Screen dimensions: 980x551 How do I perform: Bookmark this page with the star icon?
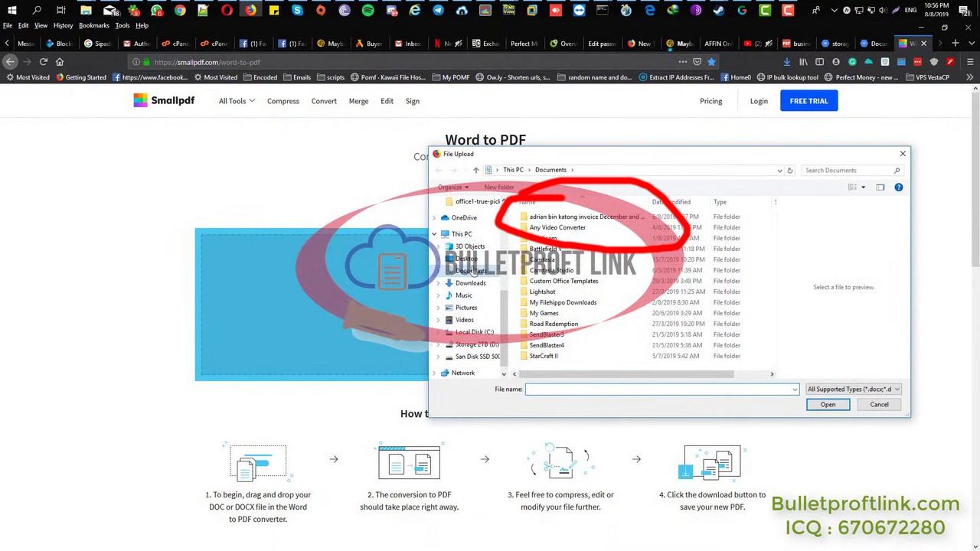711,62
